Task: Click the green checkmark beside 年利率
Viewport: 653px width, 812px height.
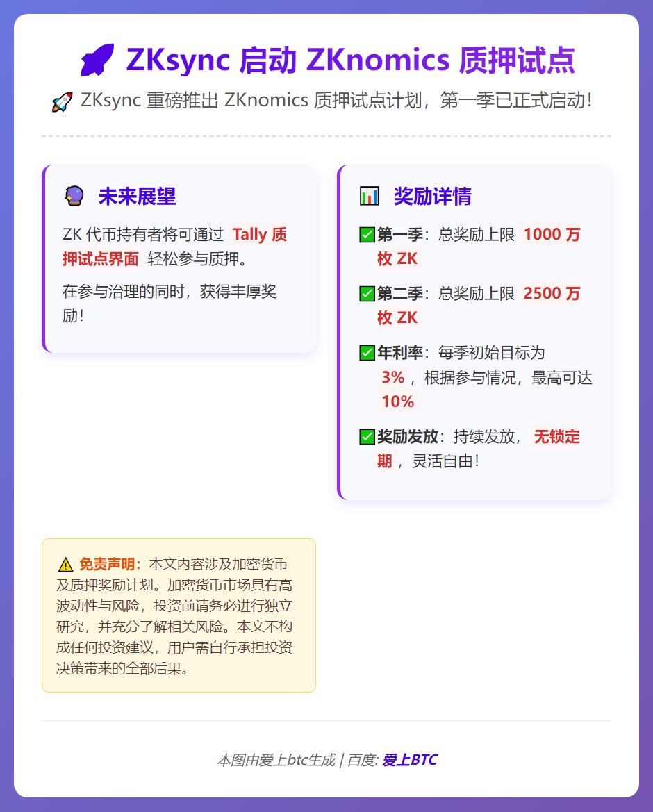Action: [367, 353]
